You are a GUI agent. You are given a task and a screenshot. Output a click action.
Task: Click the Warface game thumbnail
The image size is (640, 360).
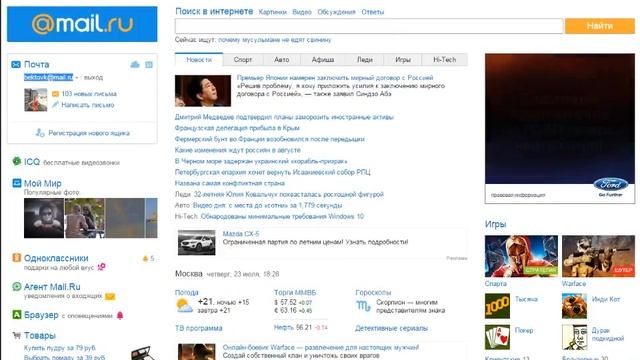[598, 256]
